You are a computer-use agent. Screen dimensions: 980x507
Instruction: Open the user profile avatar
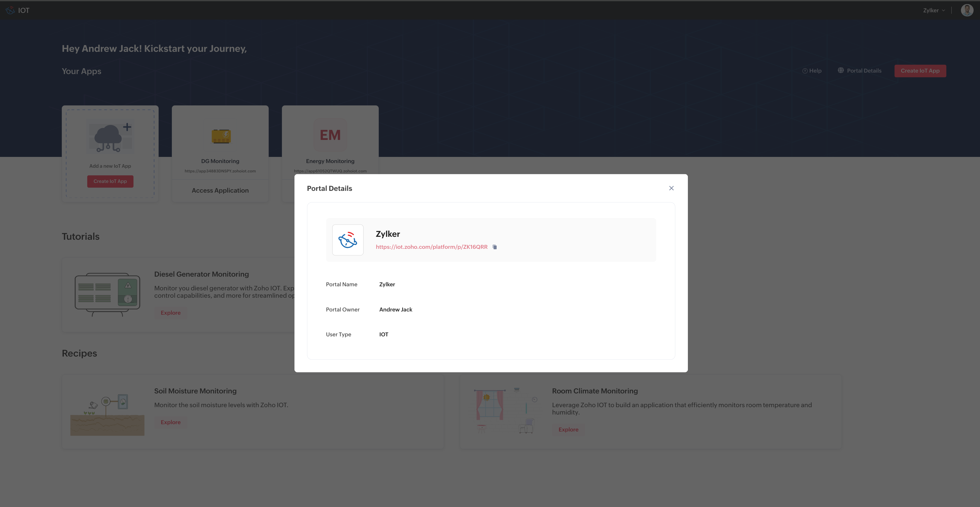tap(967, 10)
